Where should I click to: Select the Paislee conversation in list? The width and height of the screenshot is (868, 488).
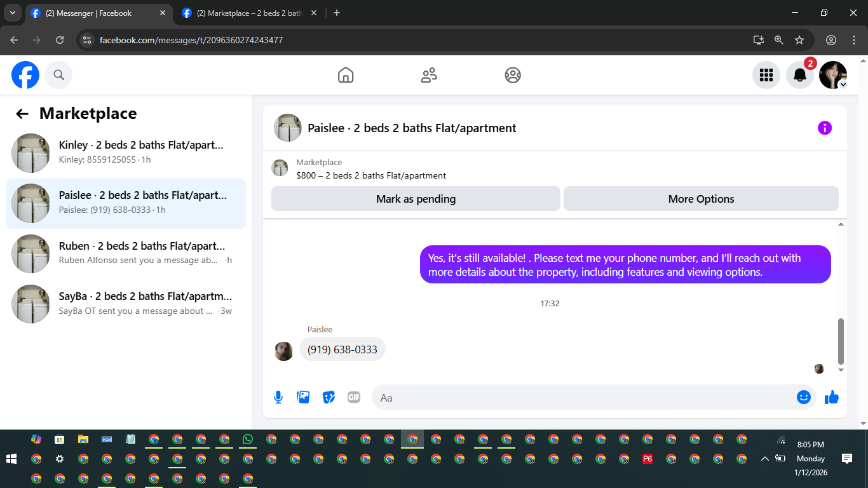pyautogui.click(x=126, y=203)
